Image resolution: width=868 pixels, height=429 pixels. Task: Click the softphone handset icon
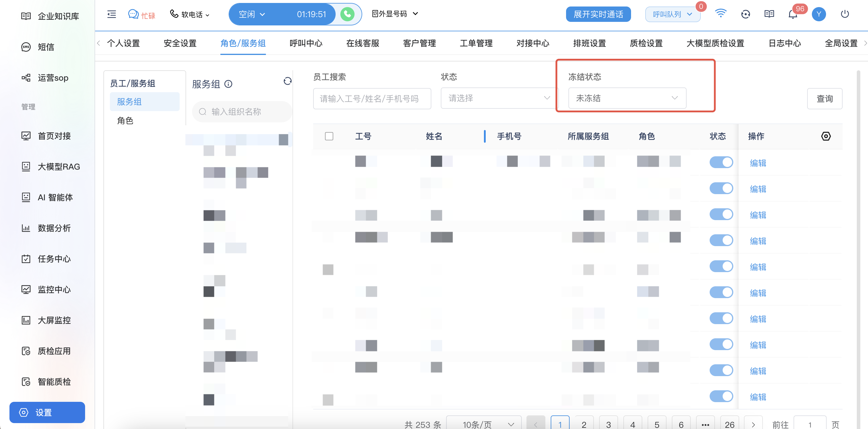[x=174, y=14]
